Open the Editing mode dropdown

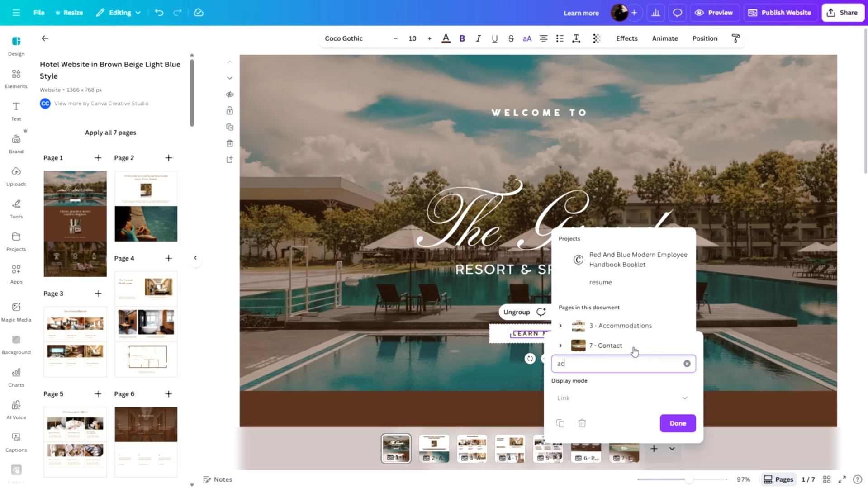point(119,13)
